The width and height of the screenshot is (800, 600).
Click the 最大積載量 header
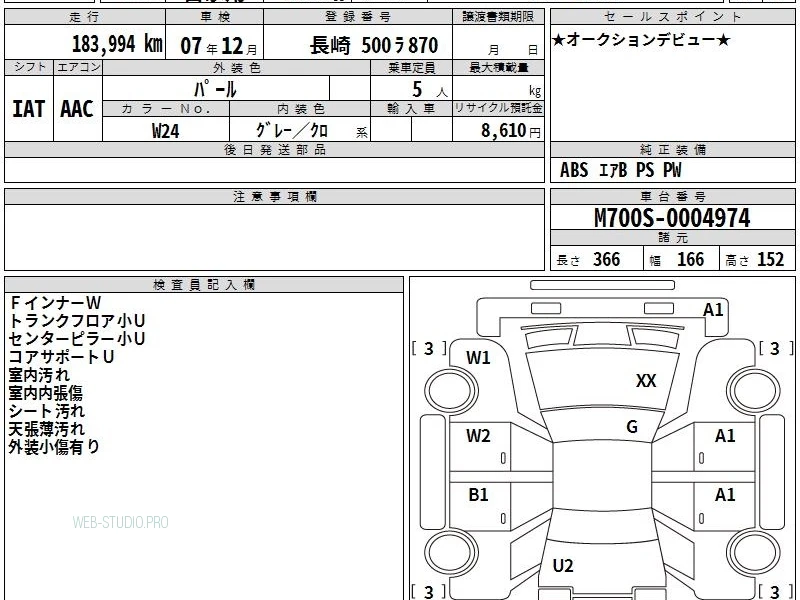coord(498,67)
